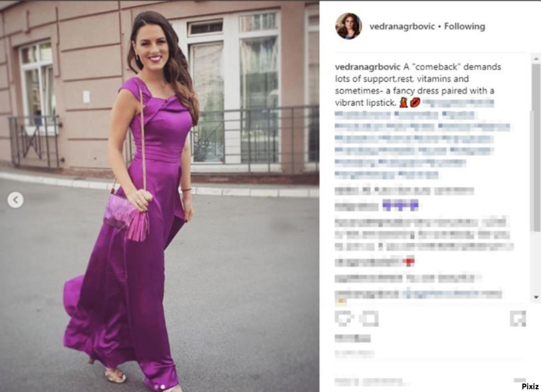Screen dimensions: 541x392
Task: Save post with the bookmark icon
Action: [518, 319]
